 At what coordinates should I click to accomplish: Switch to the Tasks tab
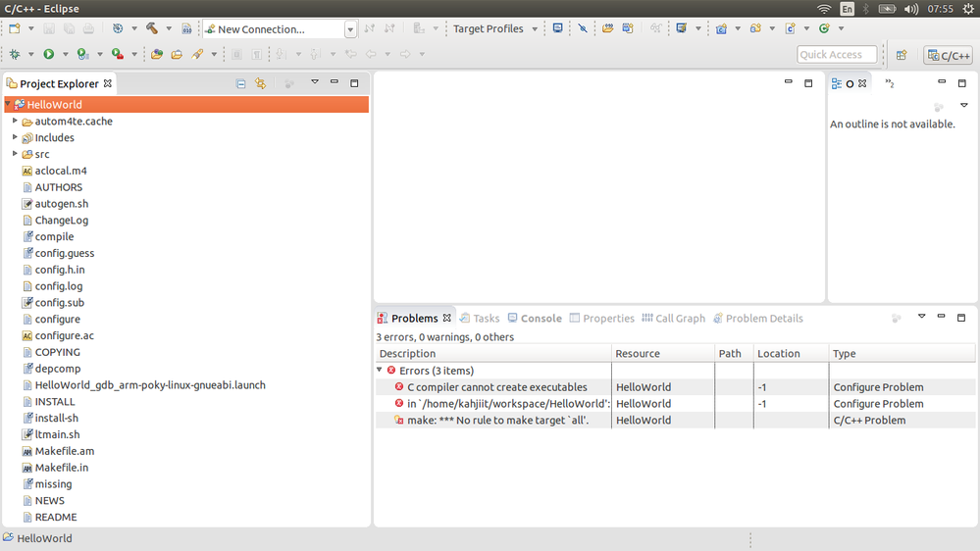tap(480, 318)
